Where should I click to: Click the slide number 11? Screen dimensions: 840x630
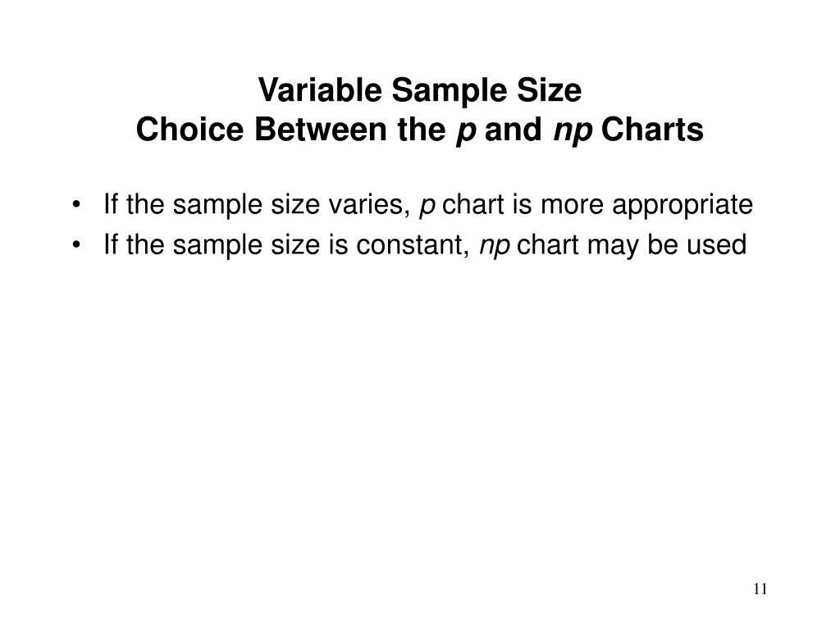tap(760, 589)
